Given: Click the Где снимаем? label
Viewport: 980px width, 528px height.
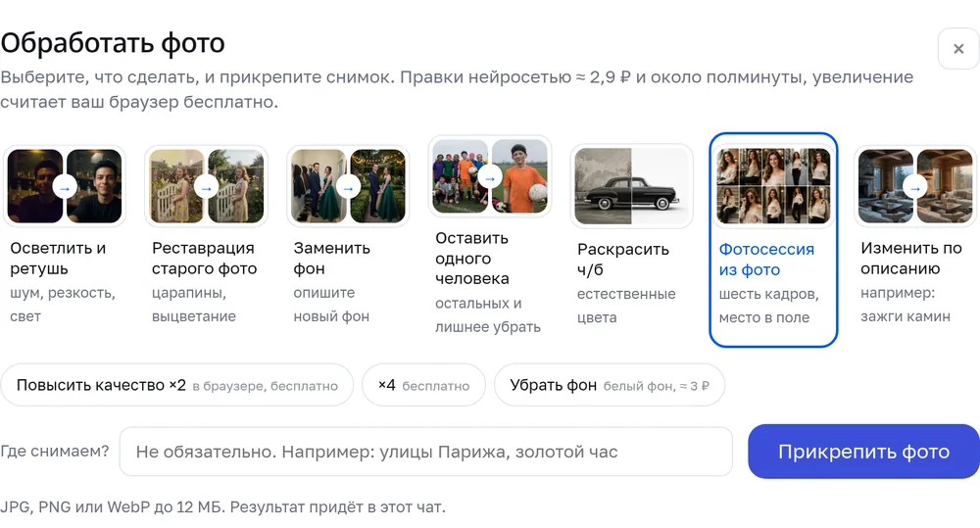Looking at the screenshot, I should click(x=54, y=451).
